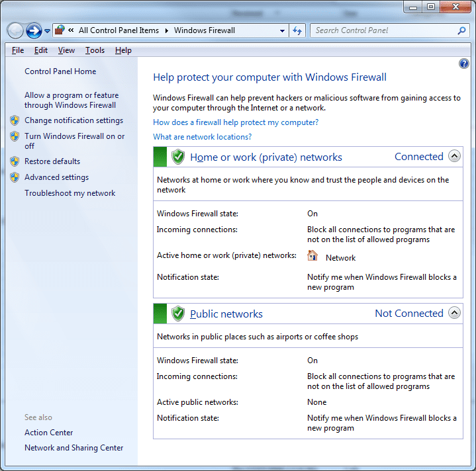Open Network and Sharing Center link

tap(73, 448)
